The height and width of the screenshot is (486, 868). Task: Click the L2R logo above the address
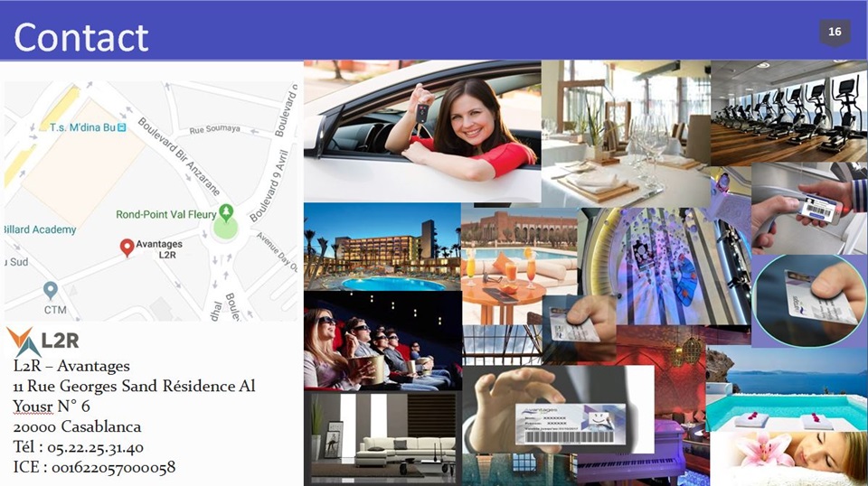point(43,341)
